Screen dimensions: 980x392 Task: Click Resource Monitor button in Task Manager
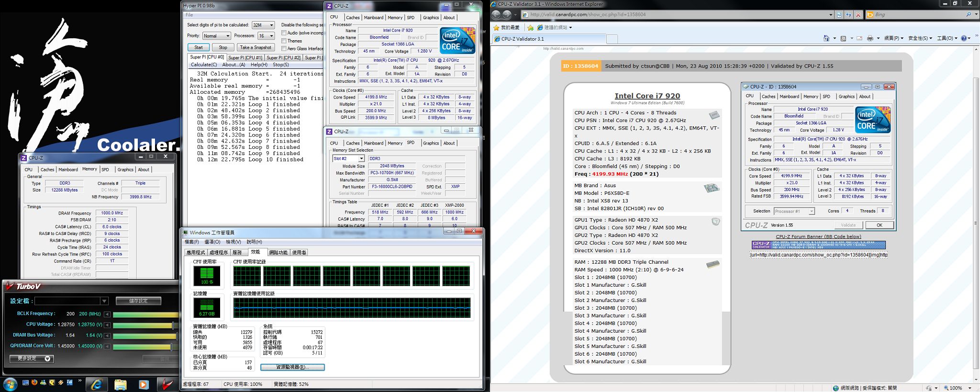point(292,367)
